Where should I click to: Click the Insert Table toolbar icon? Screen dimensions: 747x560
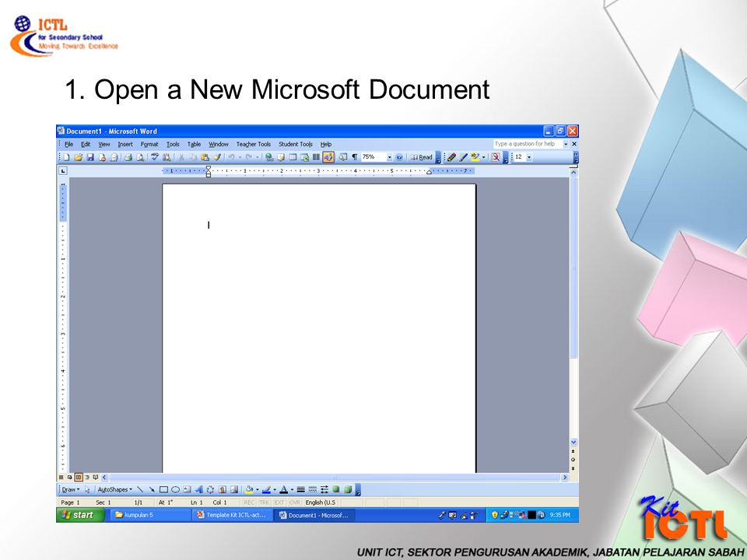click(x=293, y=157)
